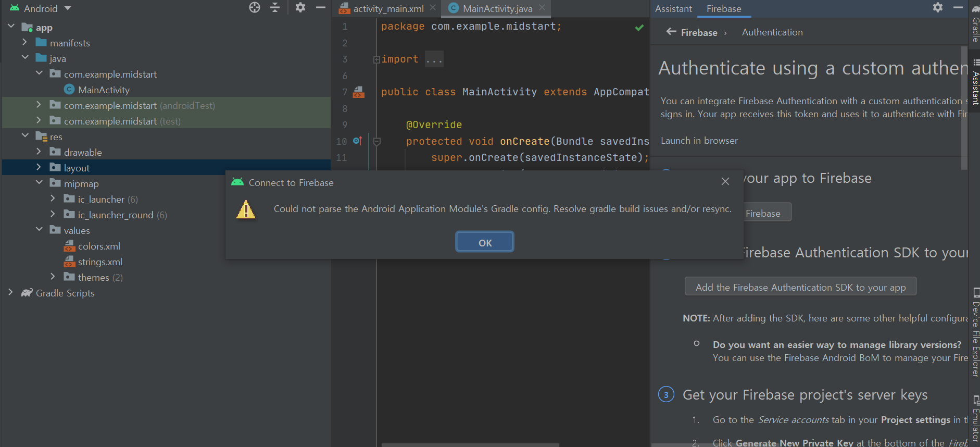
Task: Click the Authentication breadcrumb text
Action: (x=772, y=32)
